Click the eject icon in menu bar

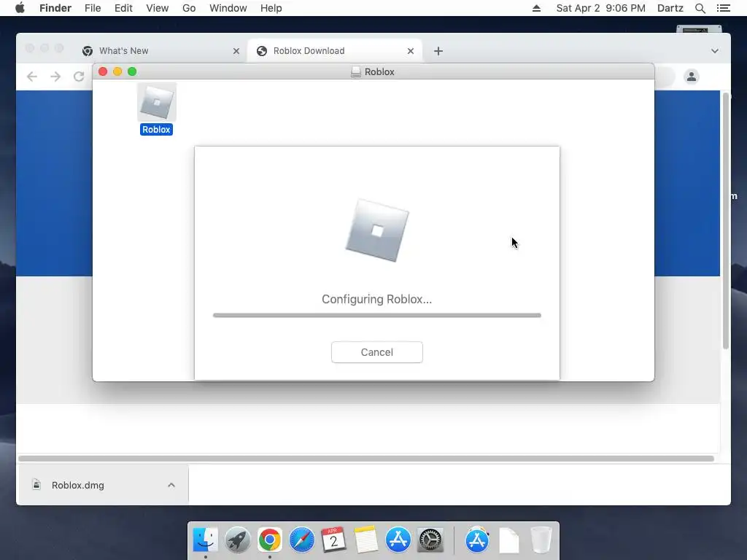point(536,8)
